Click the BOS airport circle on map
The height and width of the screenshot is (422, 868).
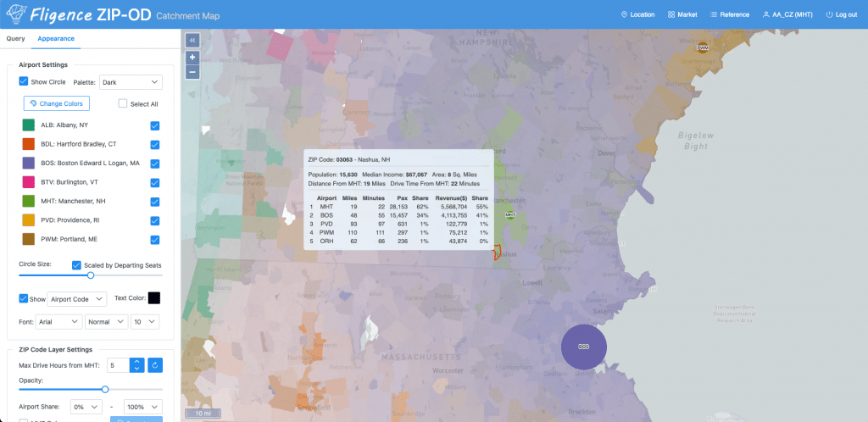pos(583,347)
